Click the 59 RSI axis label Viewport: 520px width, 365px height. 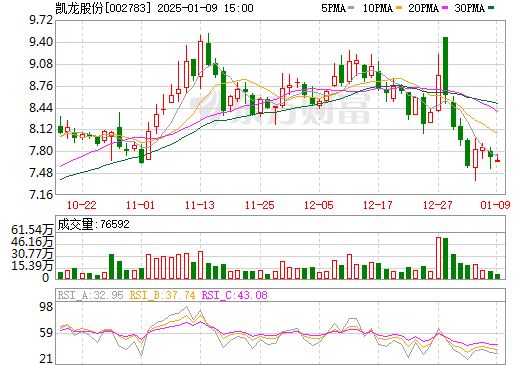(x=46, y=333)
